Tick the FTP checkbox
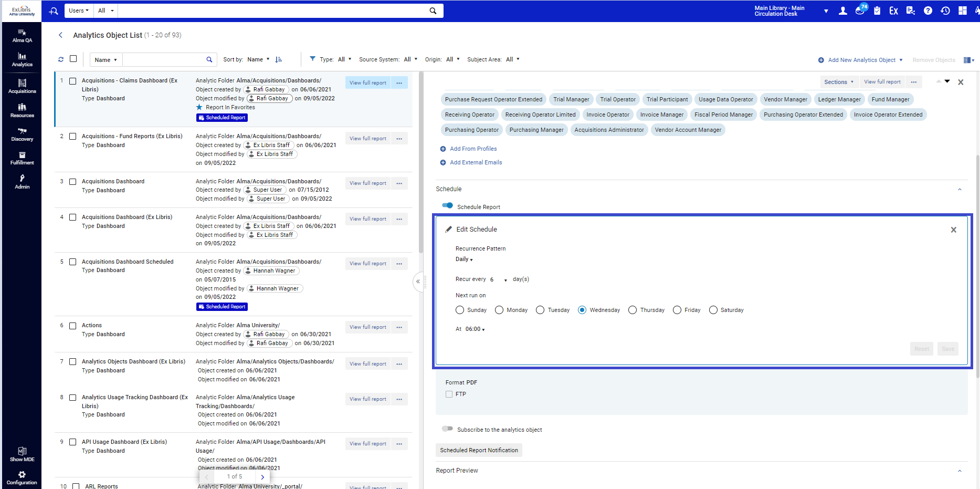This screenshot has height=489, width=980. pos(449,394)
